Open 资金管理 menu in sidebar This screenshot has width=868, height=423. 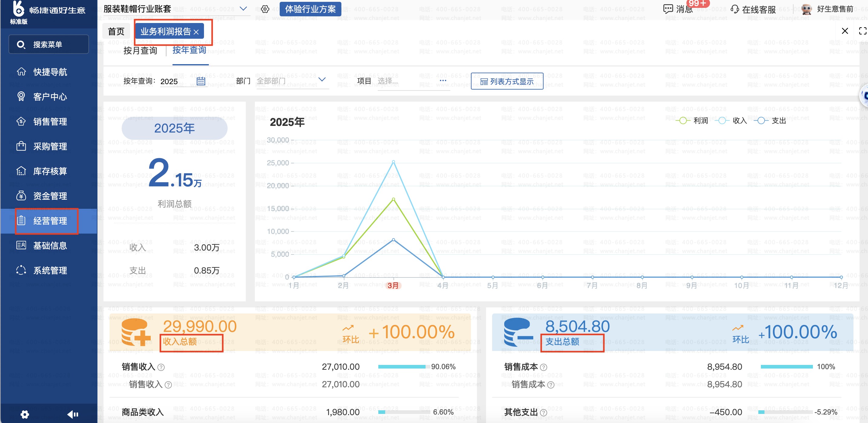pyautogui.click(x=49, y=196)
